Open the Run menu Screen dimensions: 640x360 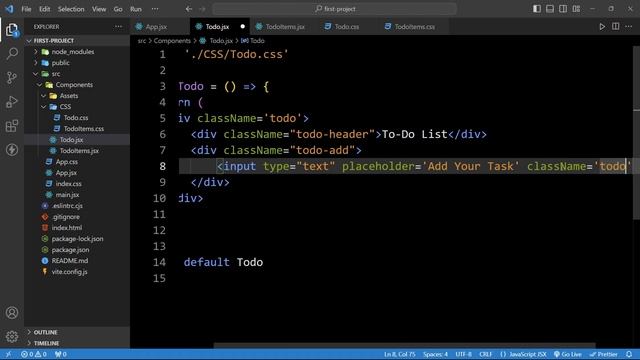click(x=136, y=9)
